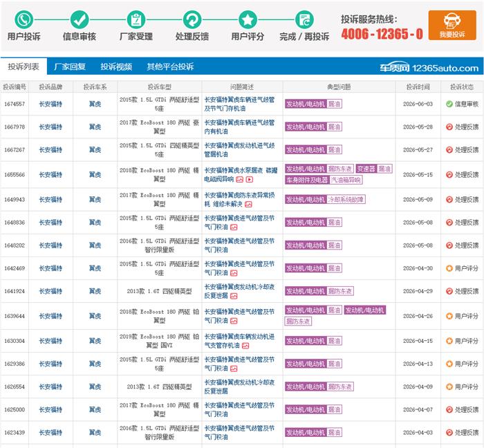The width and height of the screenshot is (484, 448).
Task: Click model text 2013款 1.6T 四驱精英型 in row 1641924
Action: point(159,291)
